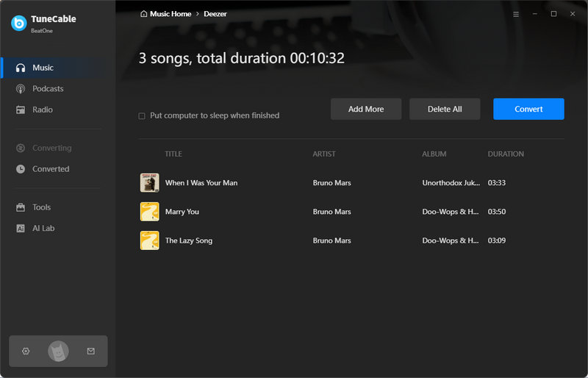Screen dimensions: 588x378
Task: Open Music section via headphones icon
Action: click(x=21, y=68)
